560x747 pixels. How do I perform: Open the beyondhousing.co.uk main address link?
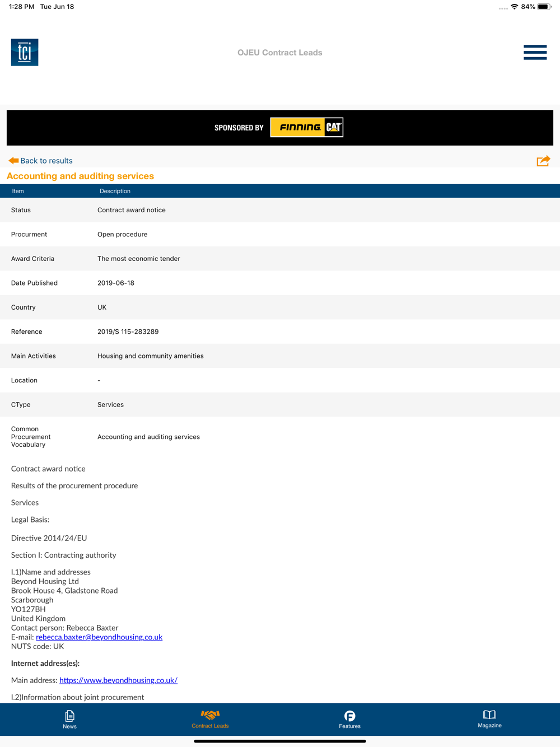click(x=118, y=680)
